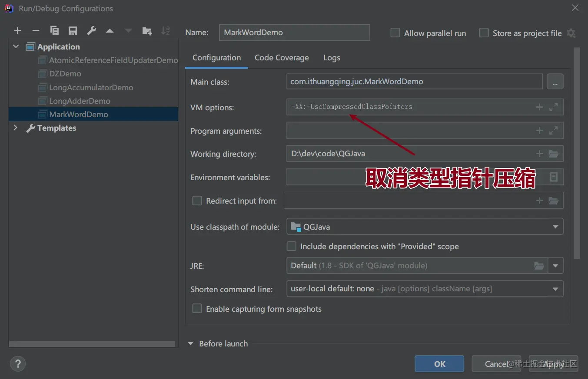Browse for Working directory folder

[x=553, y=154]
